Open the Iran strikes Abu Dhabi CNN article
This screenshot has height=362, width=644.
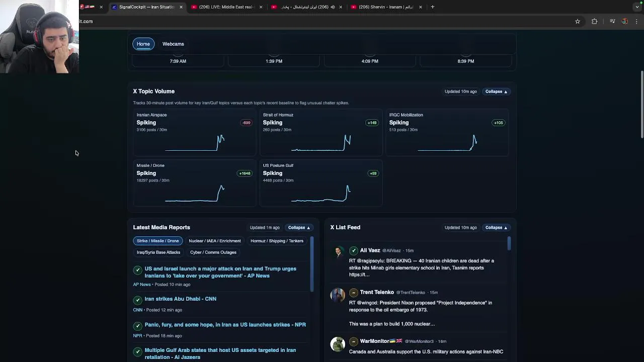[181, 299]
